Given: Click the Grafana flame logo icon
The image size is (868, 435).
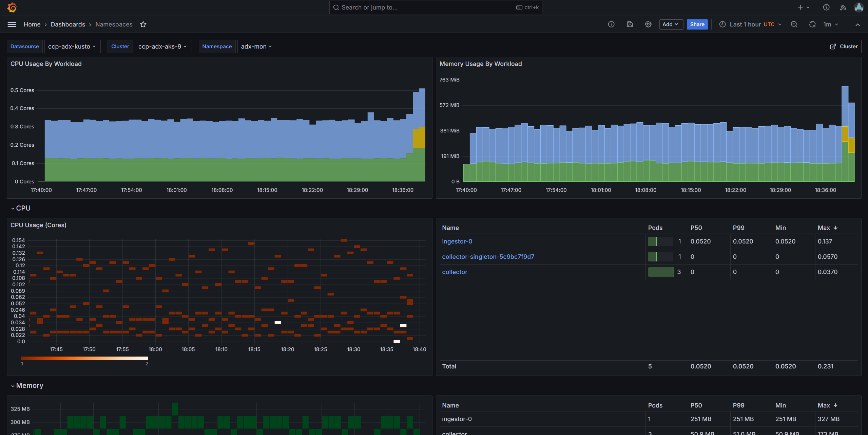Looking at the screenshot, I should point(11,7).
